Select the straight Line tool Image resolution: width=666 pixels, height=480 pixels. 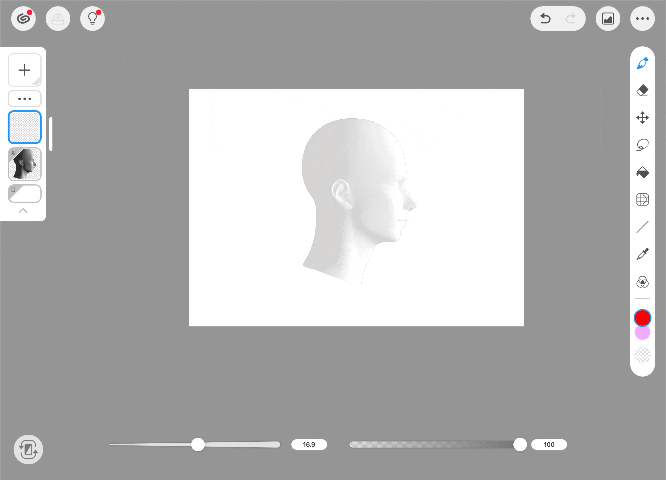642,227
